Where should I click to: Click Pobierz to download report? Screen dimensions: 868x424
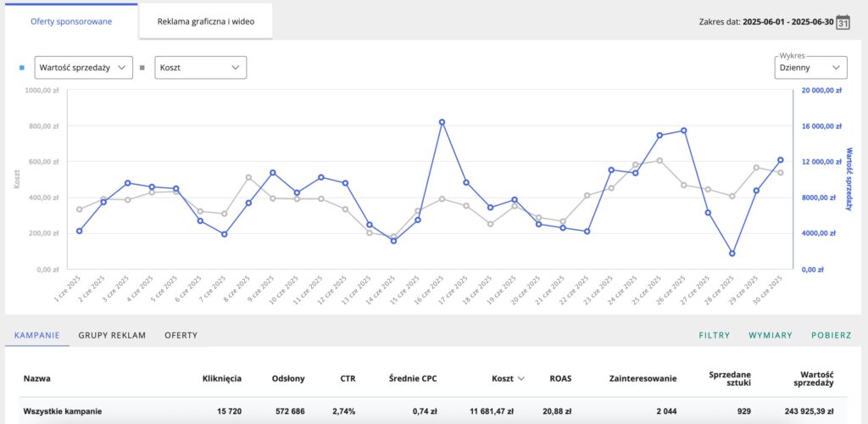[831, 336]
